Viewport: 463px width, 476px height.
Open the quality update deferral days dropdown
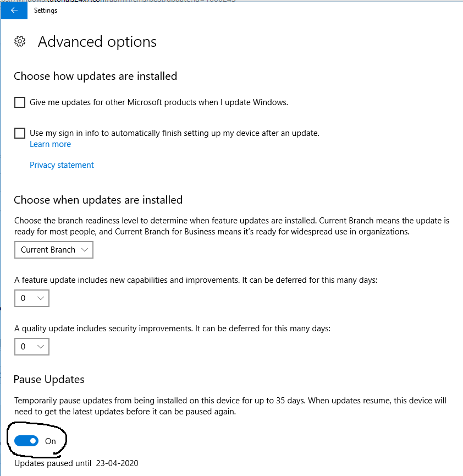(x=32, y=346)
